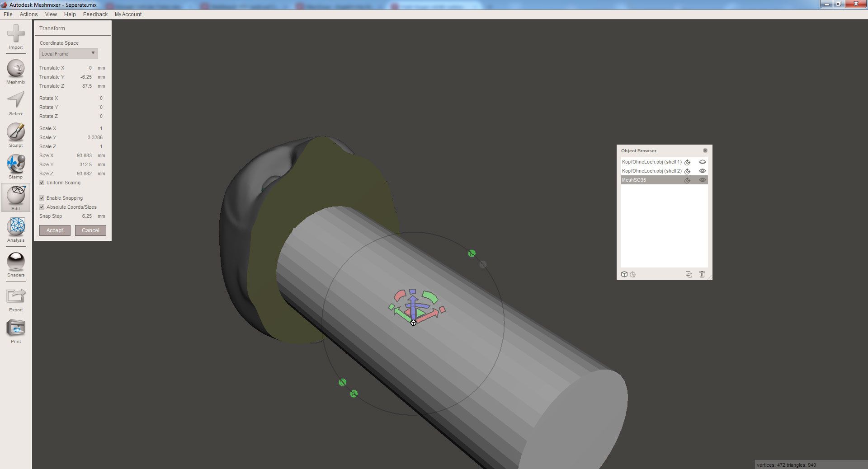
Task: Toggle the Absolute Coords/Sizes checkbox
Action: click(x=42, y=207)
